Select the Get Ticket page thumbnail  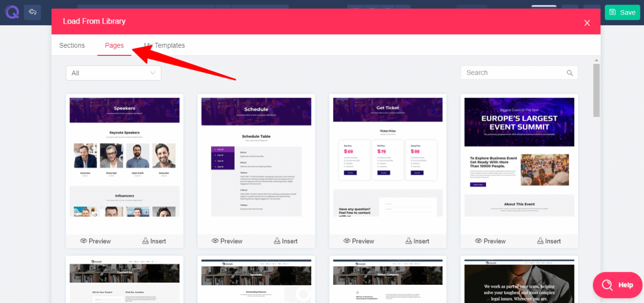tap(388, 157)
